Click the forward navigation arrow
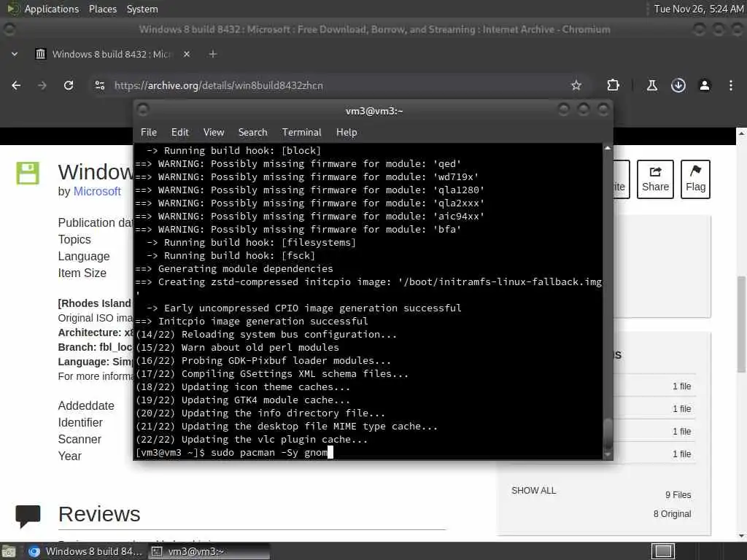This screenshot has width=747, height=560. (x=42, y=85)
